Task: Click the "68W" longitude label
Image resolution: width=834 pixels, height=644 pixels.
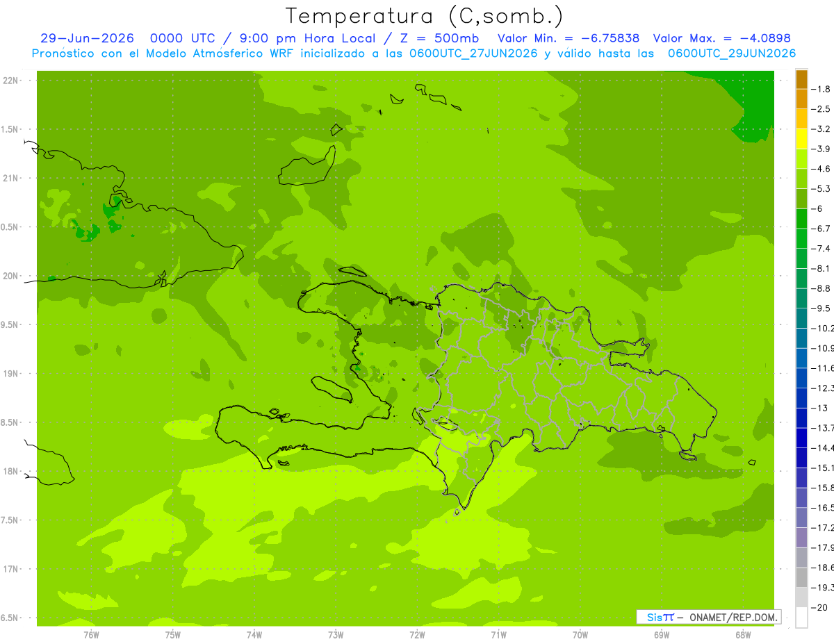Action: tap(743, 634)
